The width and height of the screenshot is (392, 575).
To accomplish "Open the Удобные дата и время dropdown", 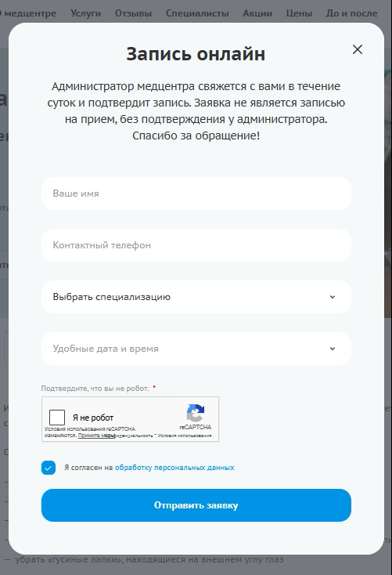I will [196, 349].
